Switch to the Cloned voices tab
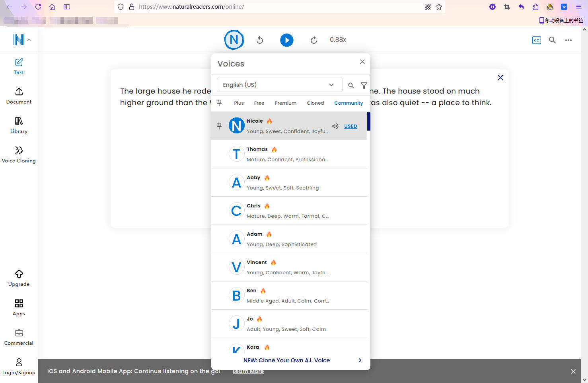The image size is (588, 383). point(315,103)
